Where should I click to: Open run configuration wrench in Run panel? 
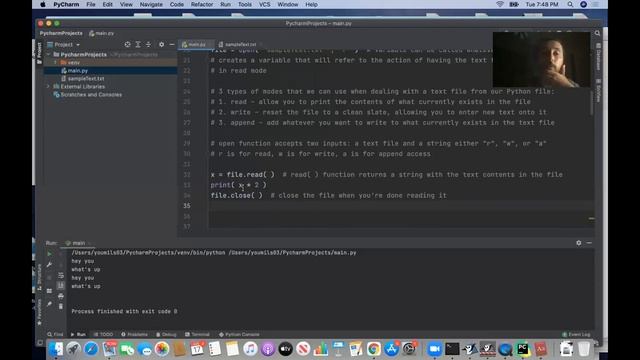point(49,264)
